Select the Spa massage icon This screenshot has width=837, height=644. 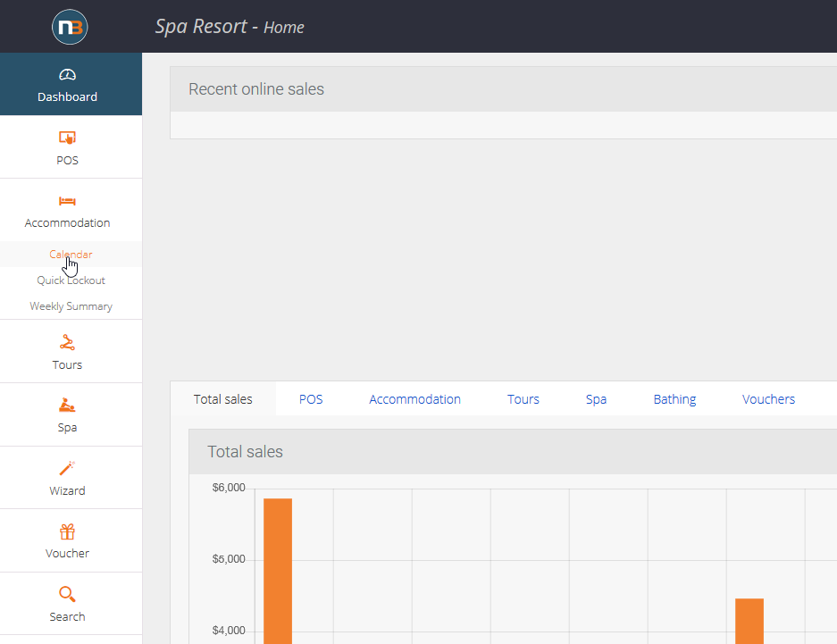[x=67, y=405]
